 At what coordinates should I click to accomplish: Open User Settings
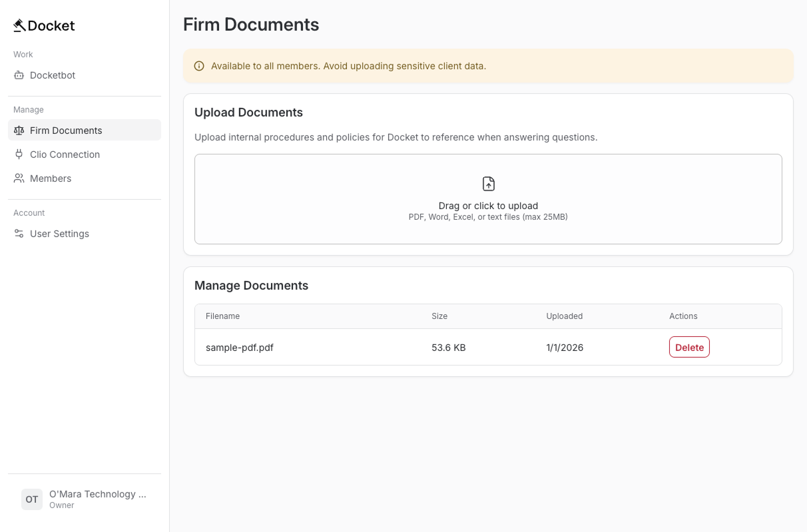[59, 233]
